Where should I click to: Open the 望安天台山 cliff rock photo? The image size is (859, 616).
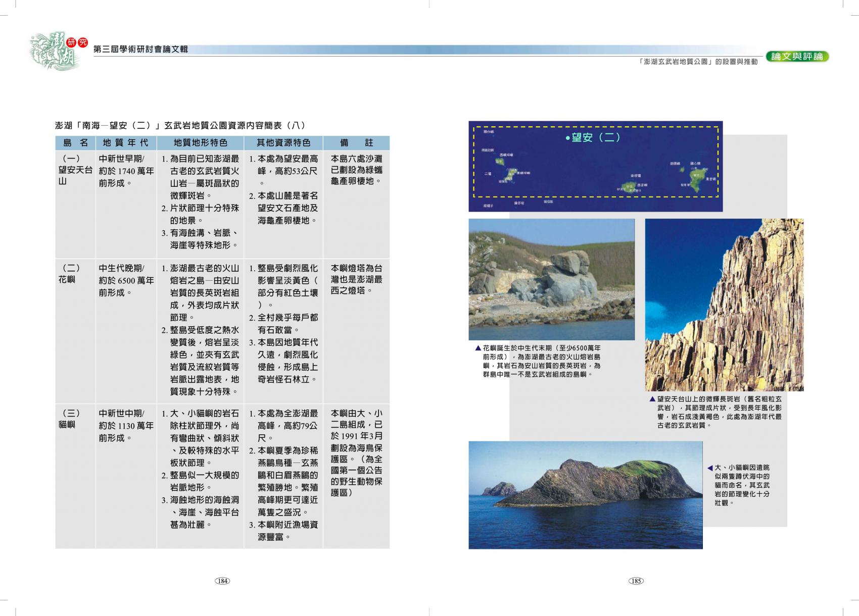click(724, 304)
